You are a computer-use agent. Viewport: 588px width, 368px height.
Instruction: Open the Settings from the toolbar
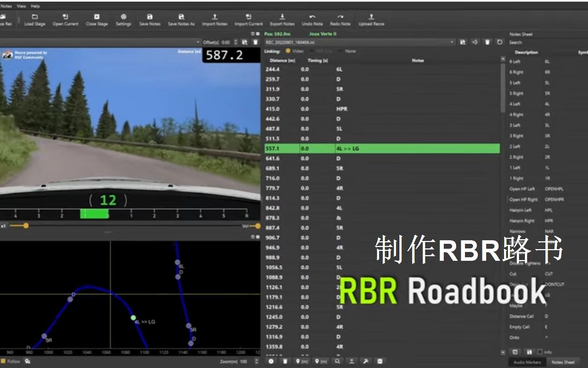pyautogui.click(x=123, y=20)
